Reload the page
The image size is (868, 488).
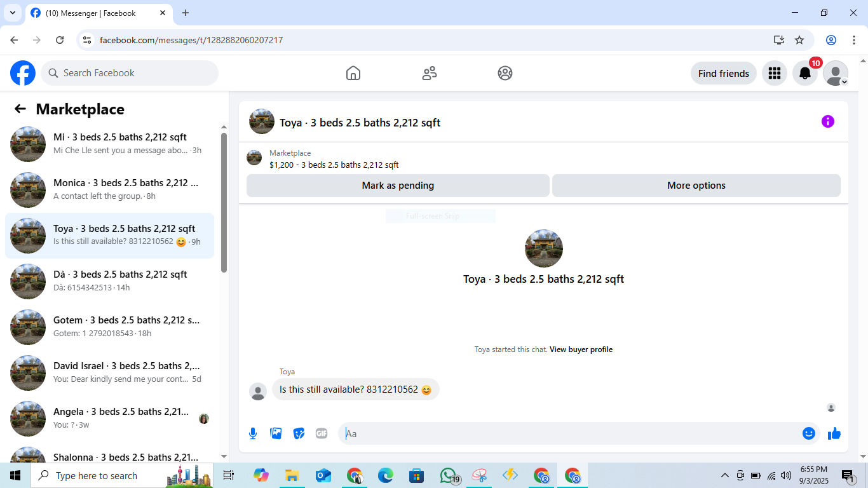point(60,40)
